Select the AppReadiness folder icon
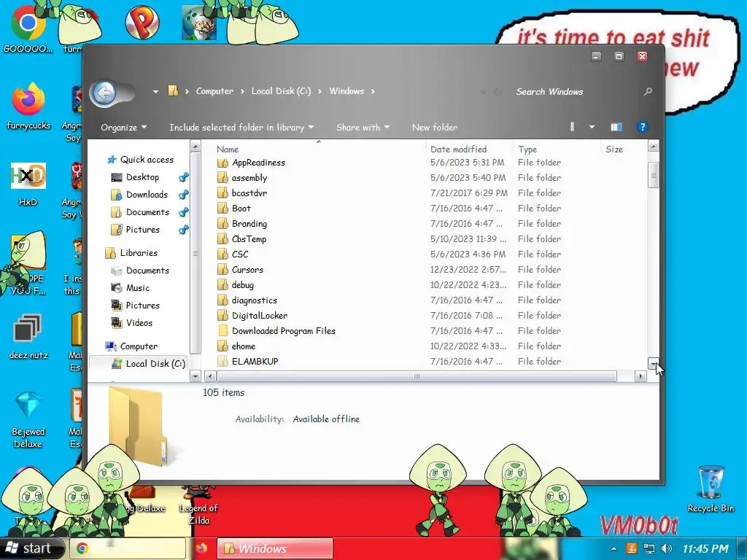The height and width of the screenshot is (560, 747). (222, 163)
